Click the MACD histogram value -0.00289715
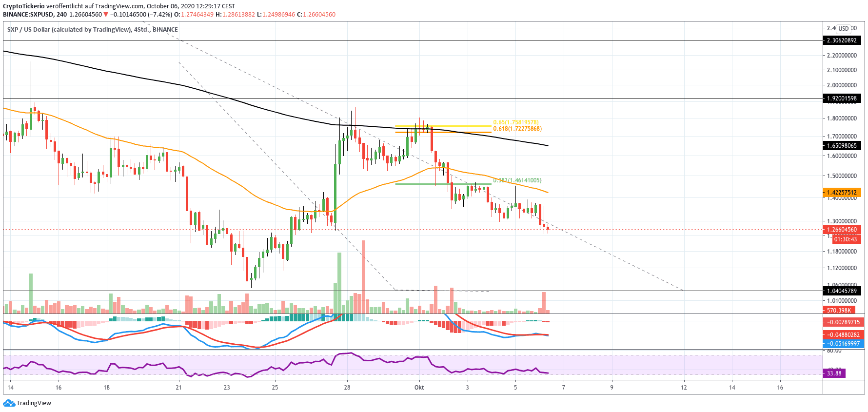The height and width of the screenshot is (412, 868). (x=844, y=322)
